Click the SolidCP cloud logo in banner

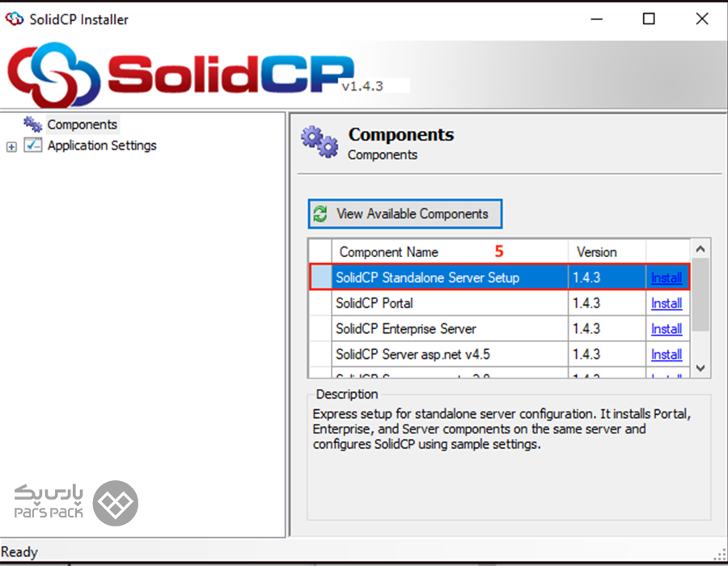(54, 75)
